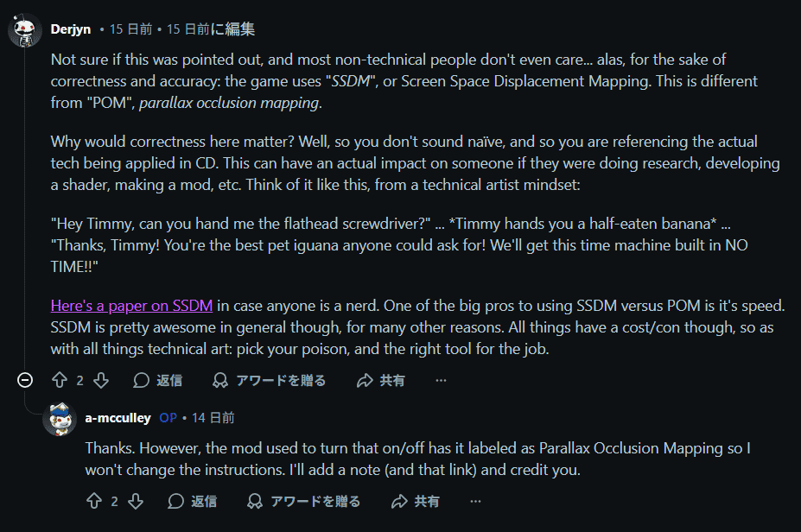Upvote Derjyn's comment
The width and height of the screenshot is (801, 532).
[x=60, y=380]
